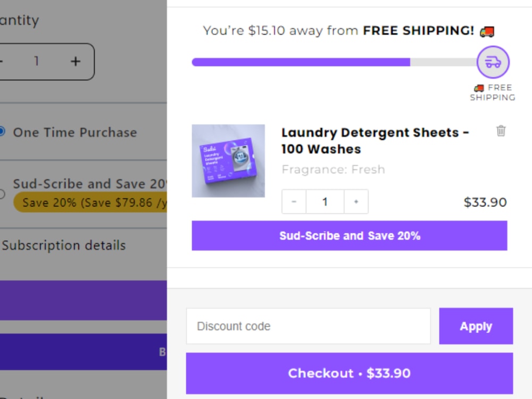Click inside the Discount code field
Viewport: 532px width, 399px height.
tap(307, 326)
